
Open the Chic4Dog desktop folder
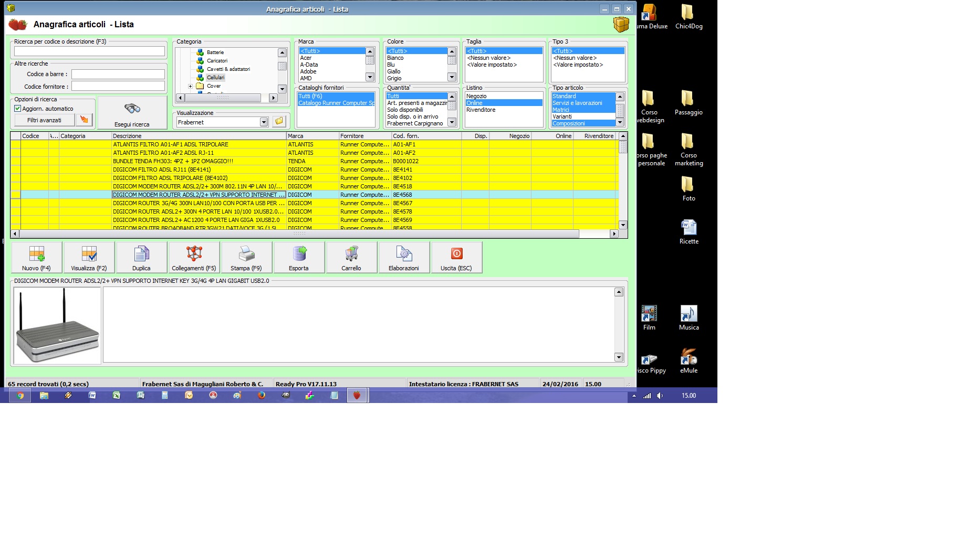689,17
